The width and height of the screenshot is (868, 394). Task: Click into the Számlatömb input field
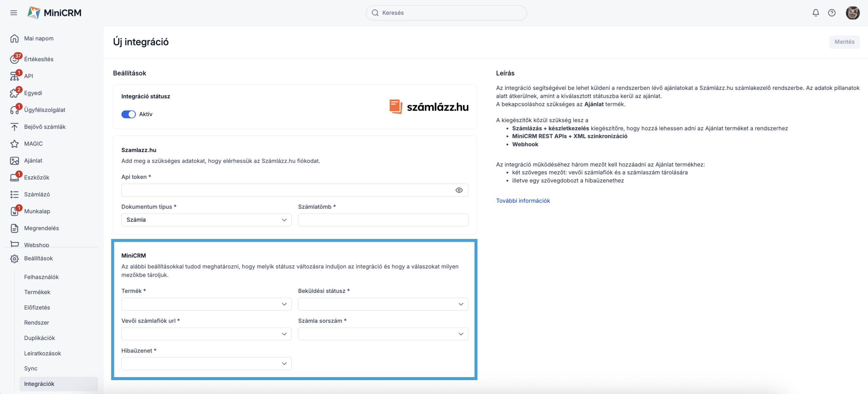(383, 220)
